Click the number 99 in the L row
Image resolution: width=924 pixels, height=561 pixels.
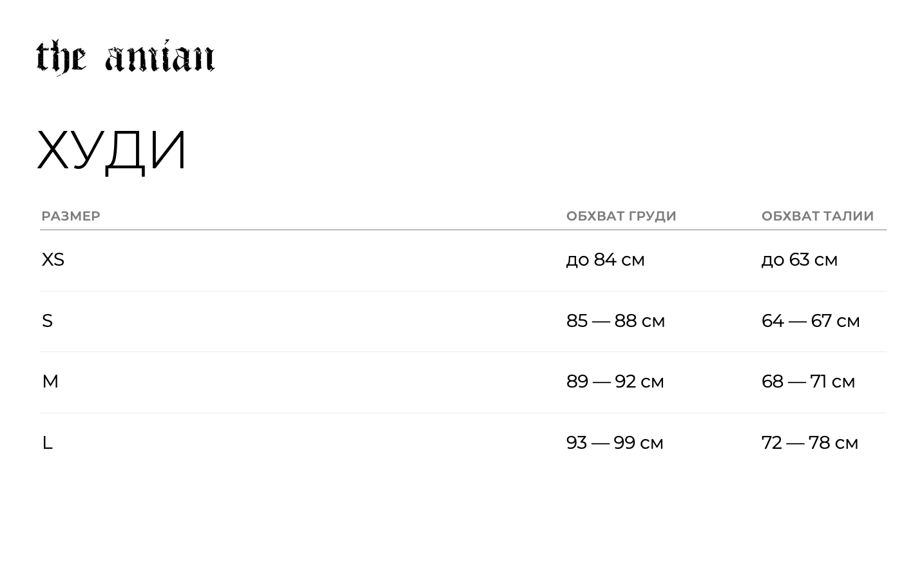coord(624,442)
